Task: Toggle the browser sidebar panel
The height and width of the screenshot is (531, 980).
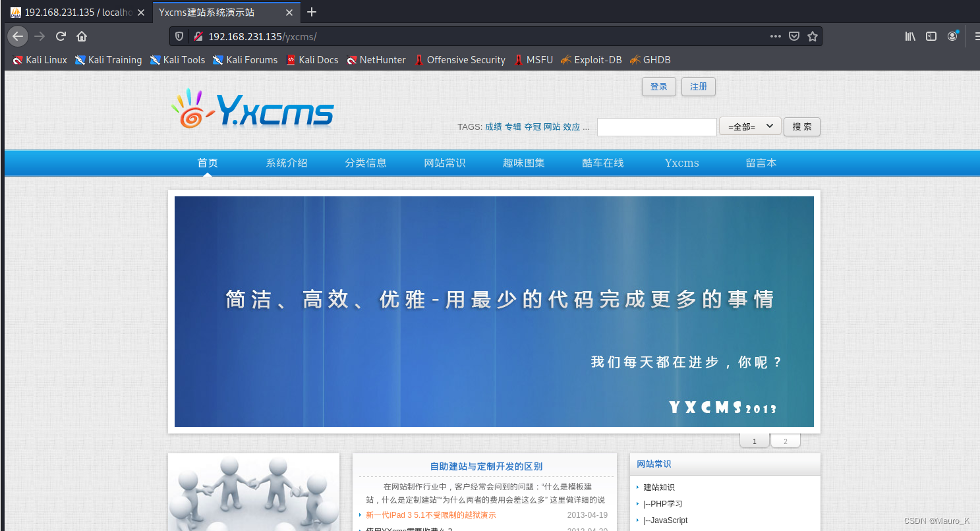Action: tap(931, 36)
